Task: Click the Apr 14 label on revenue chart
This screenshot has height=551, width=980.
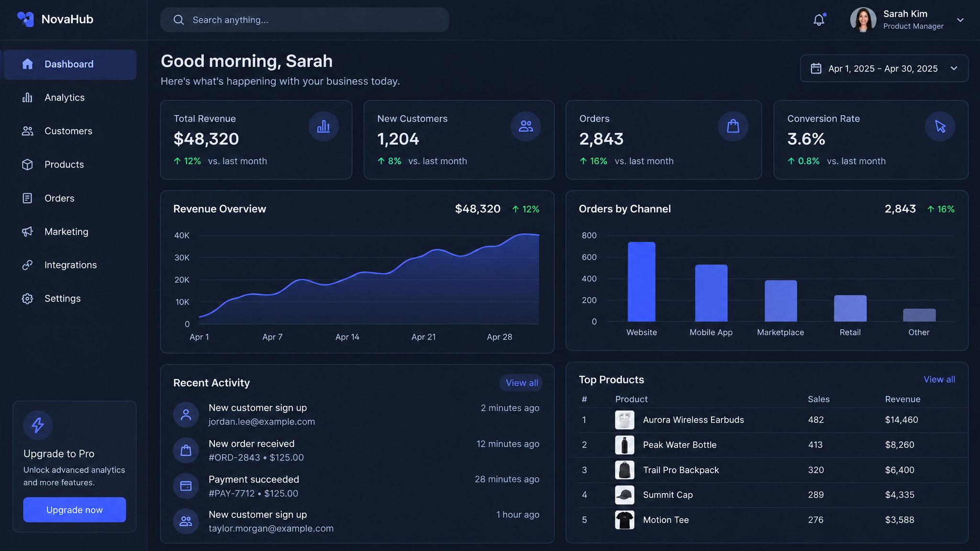Action: [x=347, y=337]
